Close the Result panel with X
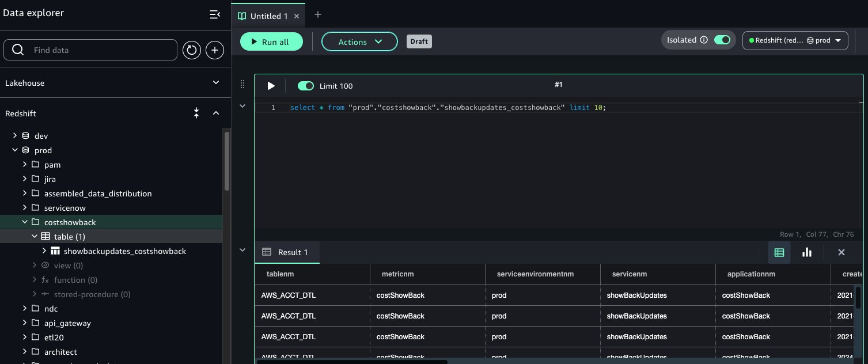Image resolution: width=868 pixels, height=364 pixels. pos(842,252)
